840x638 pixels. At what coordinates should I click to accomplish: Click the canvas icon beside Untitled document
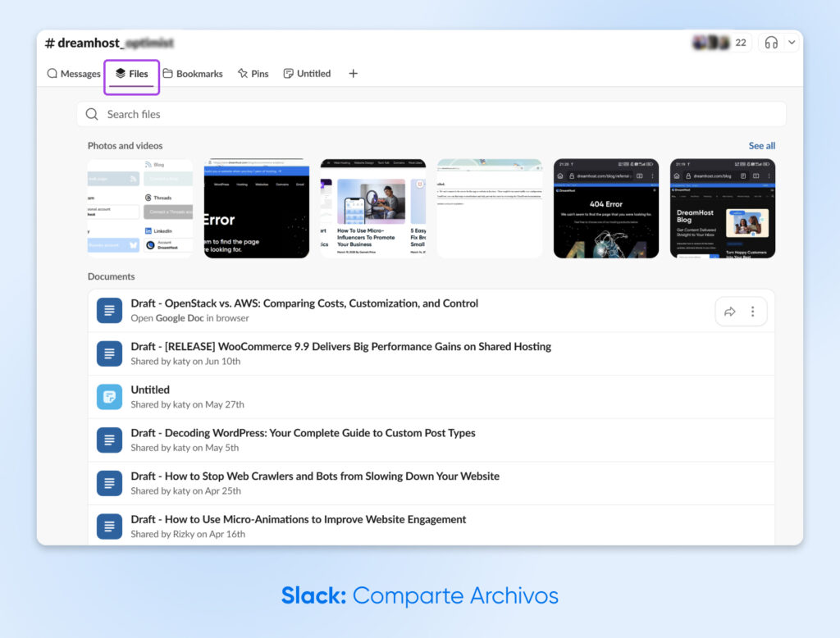[x=109, y=396]
